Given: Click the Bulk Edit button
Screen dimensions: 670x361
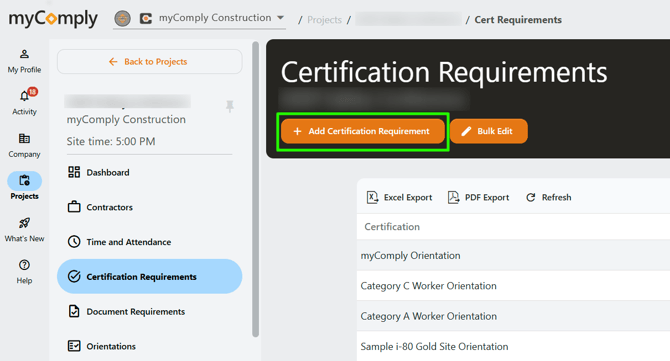Looking at the screenshot, I should click(x=489, y=131).
